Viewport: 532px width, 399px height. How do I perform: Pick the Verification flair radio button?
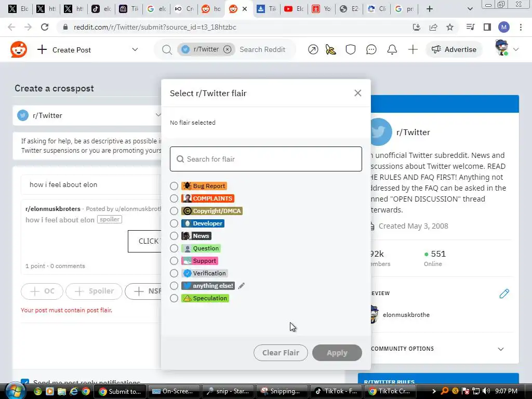click(x=174, y=273)
